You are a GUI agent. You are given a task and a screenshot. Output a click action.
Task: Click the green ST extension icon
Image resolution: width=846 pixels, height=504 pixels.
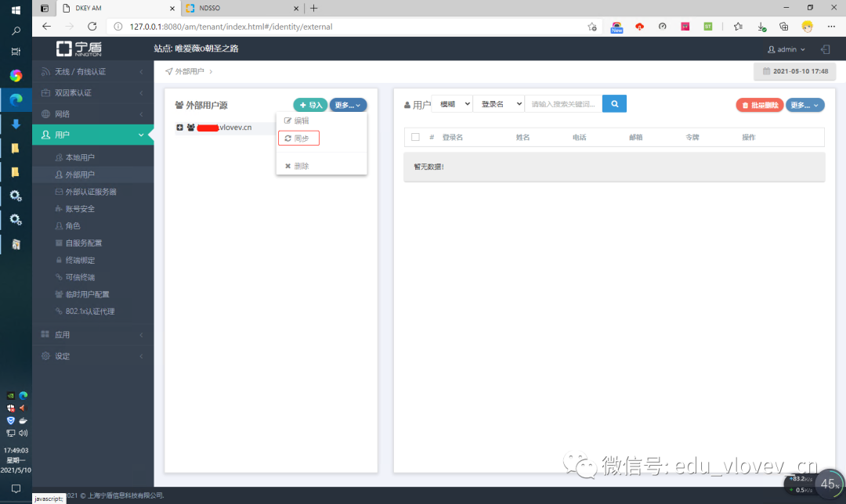tap(708, 27)
